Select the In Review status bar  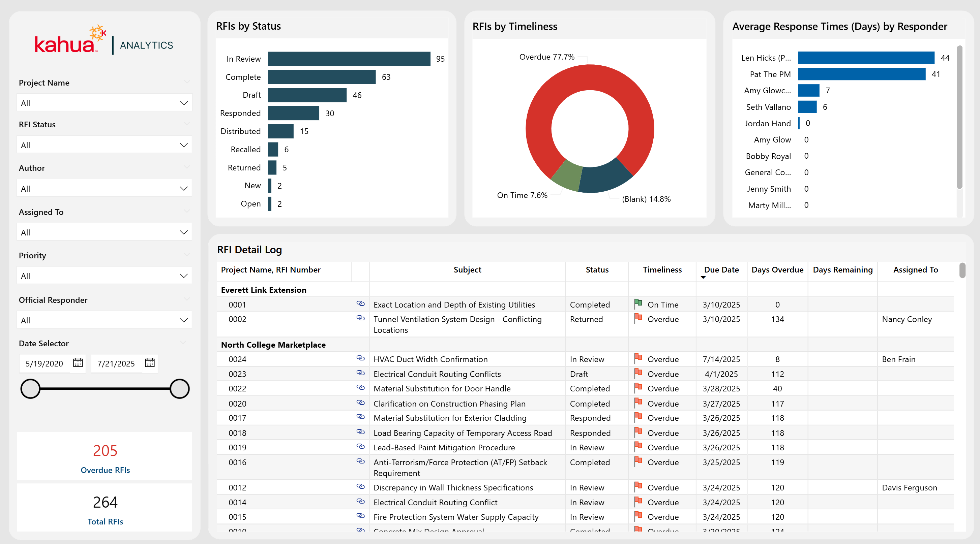[349, 59]
